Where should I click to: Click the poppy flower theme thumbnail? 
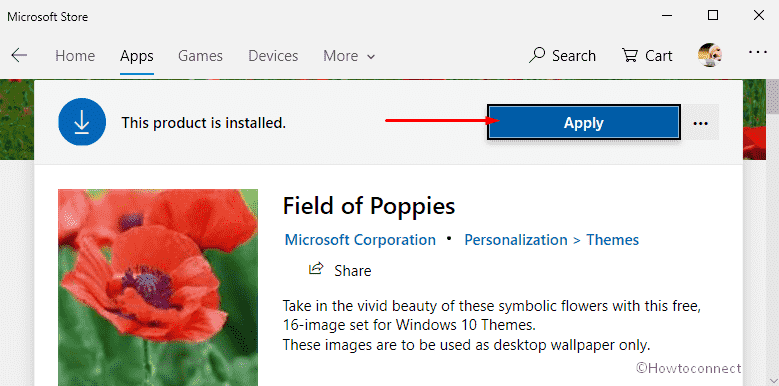(158, 287)
